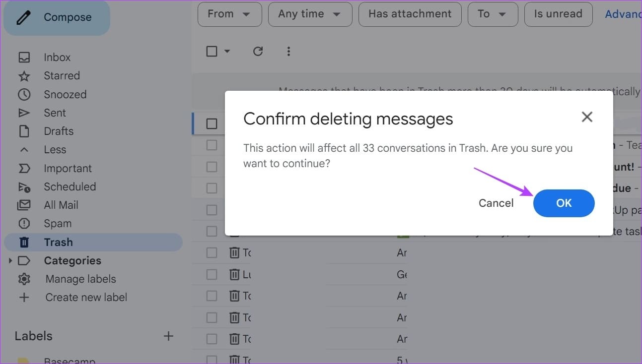This screenshot has width=642, height=364.
Task: Open the Drafts folder
Action: pos(59,131)
